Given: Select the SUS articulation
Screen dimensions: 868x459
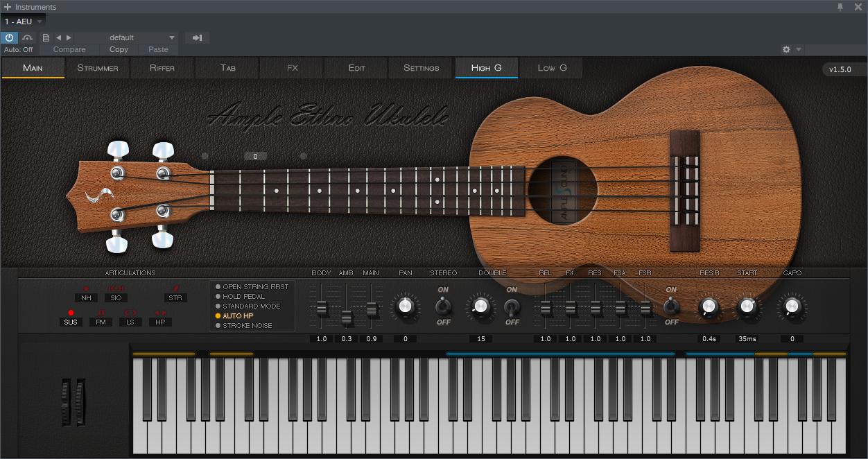Looking at the screenshot, I should 71,322.
